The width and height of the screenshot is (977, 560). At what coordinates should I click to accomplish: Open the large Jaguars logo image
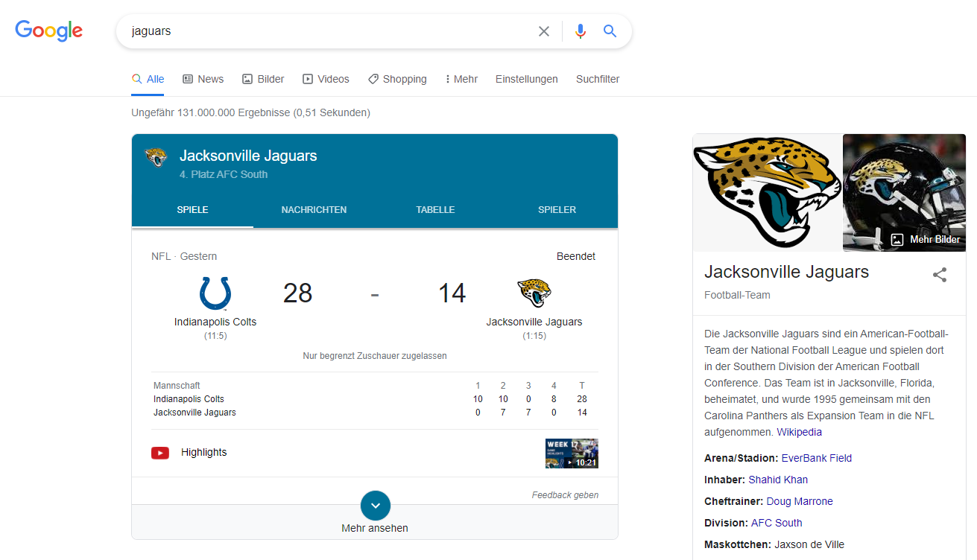point(768,193)
